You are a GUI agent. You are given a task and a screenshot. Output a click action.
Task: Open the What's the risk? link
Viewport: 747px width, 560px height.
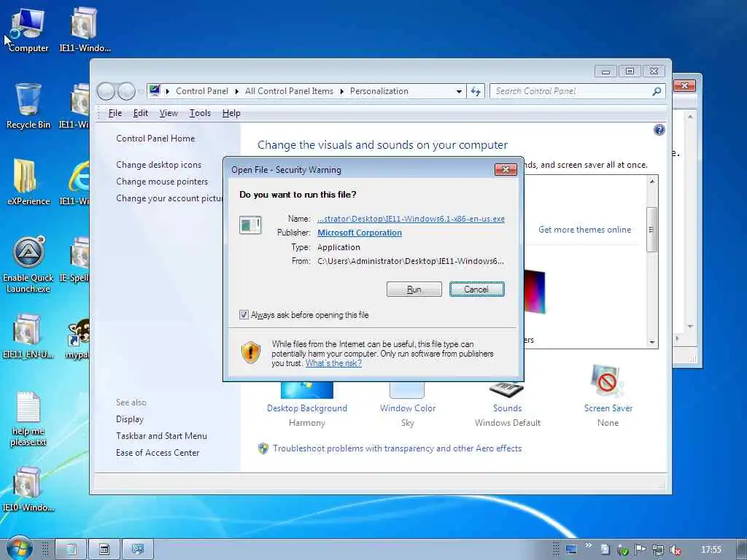333,363
